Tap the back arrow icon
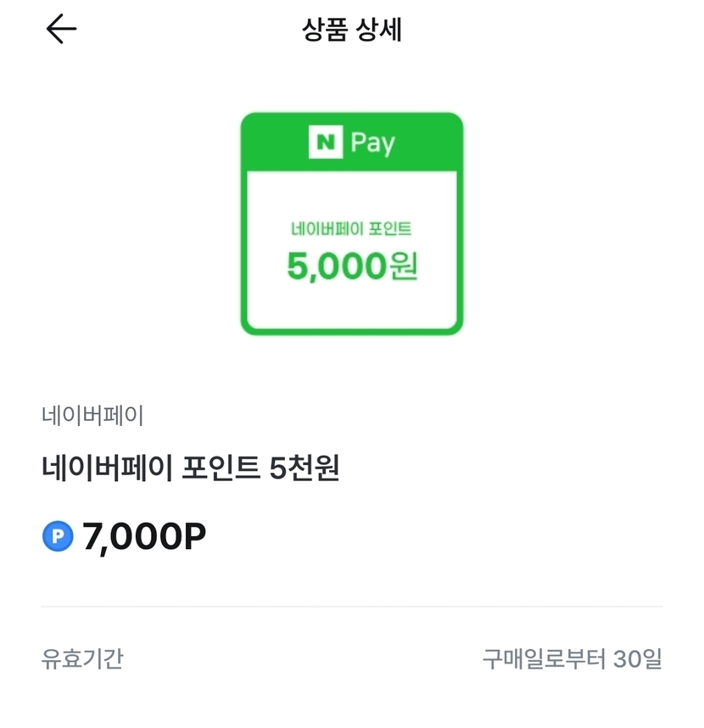This screenshot has width=704, height=728. coord(61,30)
